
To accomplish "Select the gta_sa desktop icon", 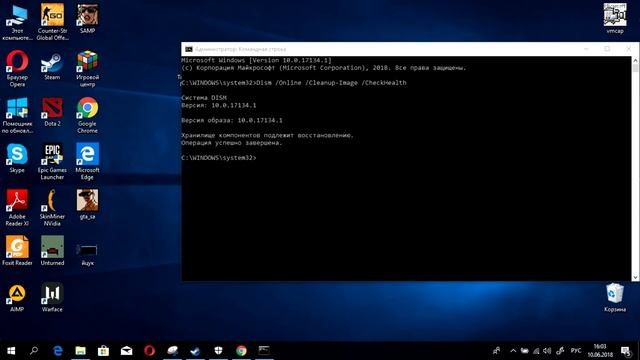I will [87, 204].
